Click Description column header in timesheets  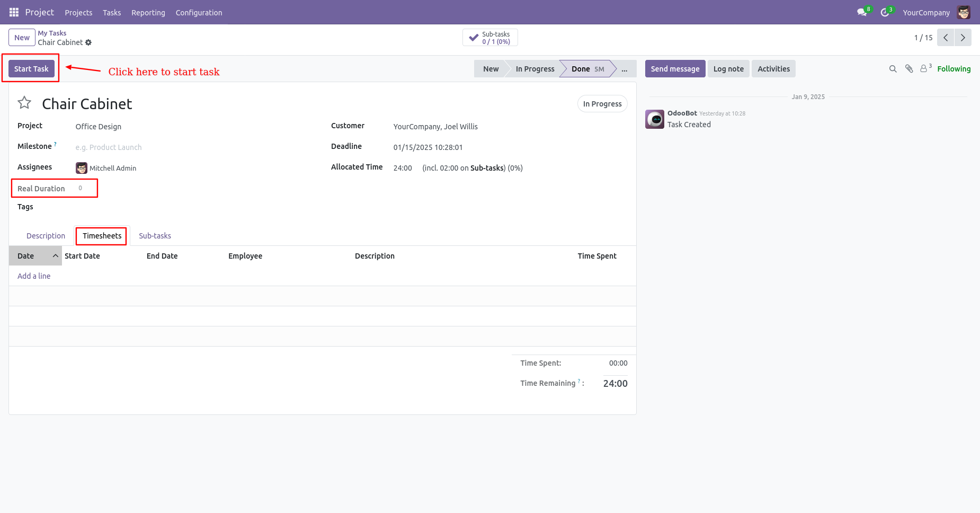click(375, 256)
